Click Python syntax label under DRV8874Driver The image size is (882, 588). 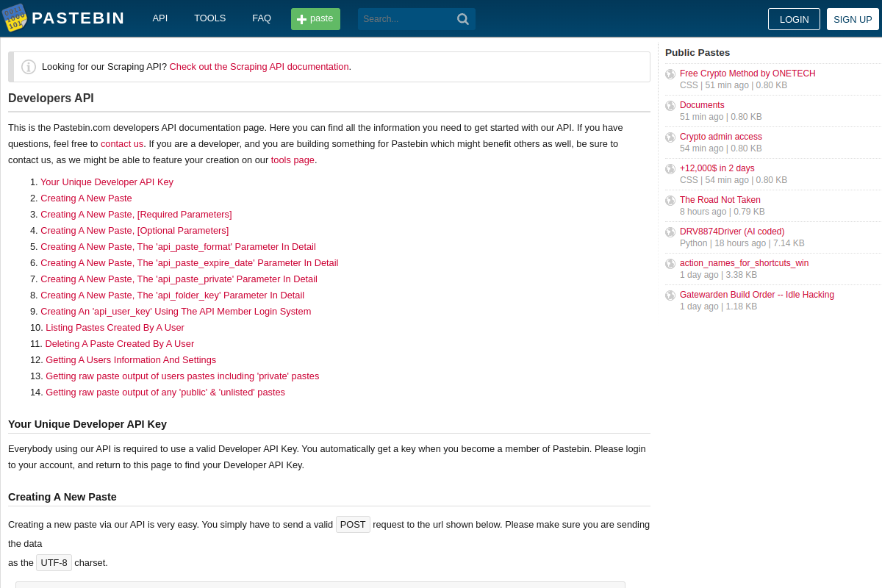click(693, 243)
